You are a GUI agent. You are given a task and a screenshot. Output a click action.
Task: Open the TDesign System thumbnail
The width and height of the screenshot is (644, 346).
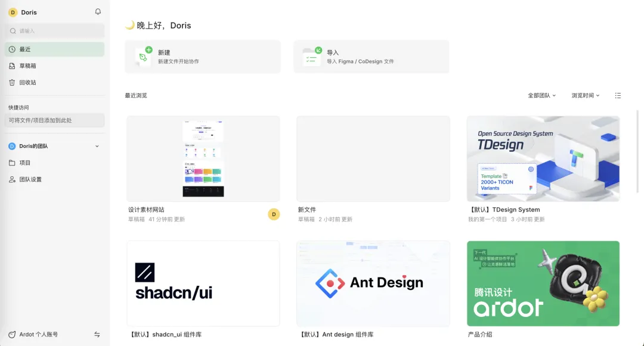coord(543,158)
